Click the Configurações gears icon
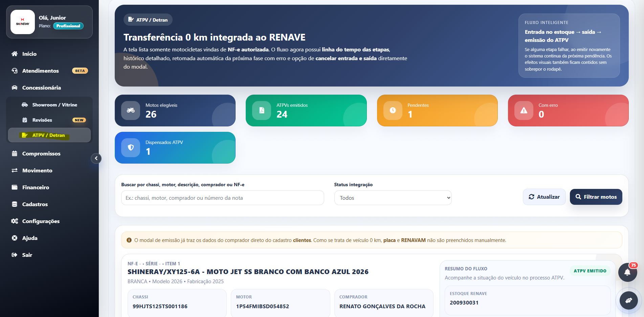 click(x=15, y=221)
